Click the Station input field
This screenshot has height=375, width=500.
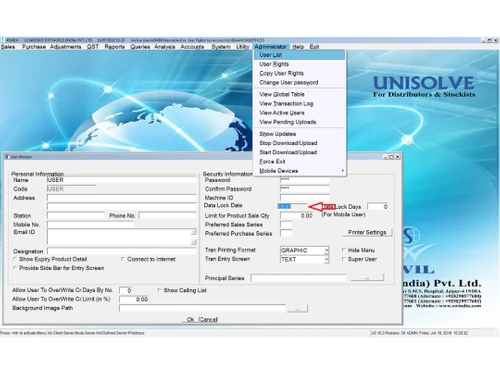tap(76, 216)
